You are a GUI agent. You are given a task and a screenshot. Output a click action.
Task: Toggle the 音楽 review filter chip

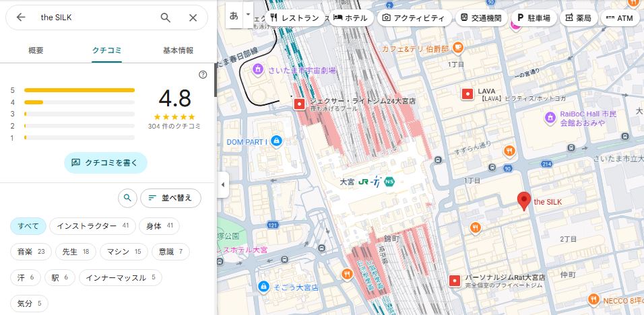click(x=31, y=252)
